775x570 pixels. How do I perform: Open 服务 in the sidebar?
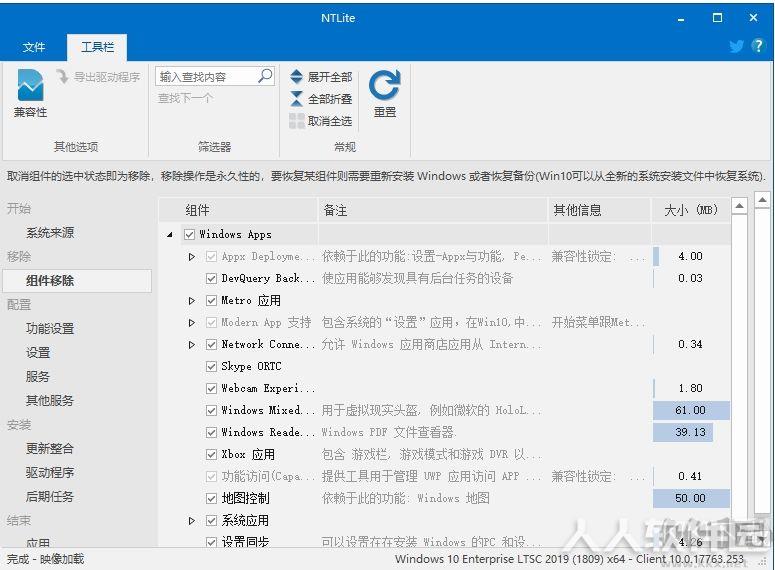point(38,377)
